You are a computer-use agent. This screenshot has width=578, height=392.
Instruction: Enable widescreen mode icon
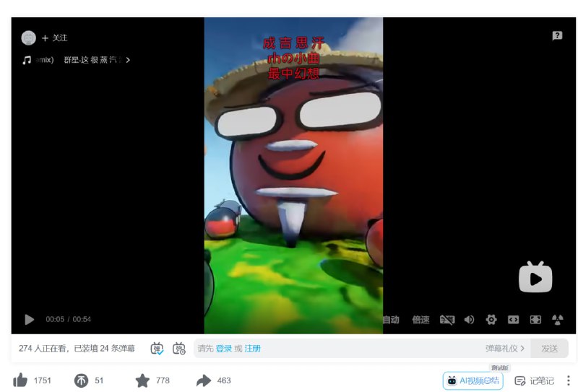[513, 319]
